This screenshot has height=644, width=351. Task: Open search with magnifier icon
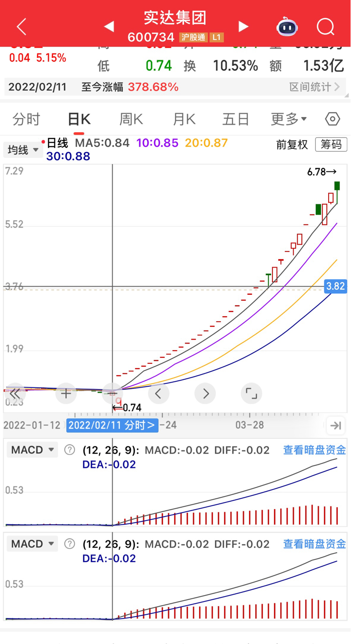[x=325, y=27]
